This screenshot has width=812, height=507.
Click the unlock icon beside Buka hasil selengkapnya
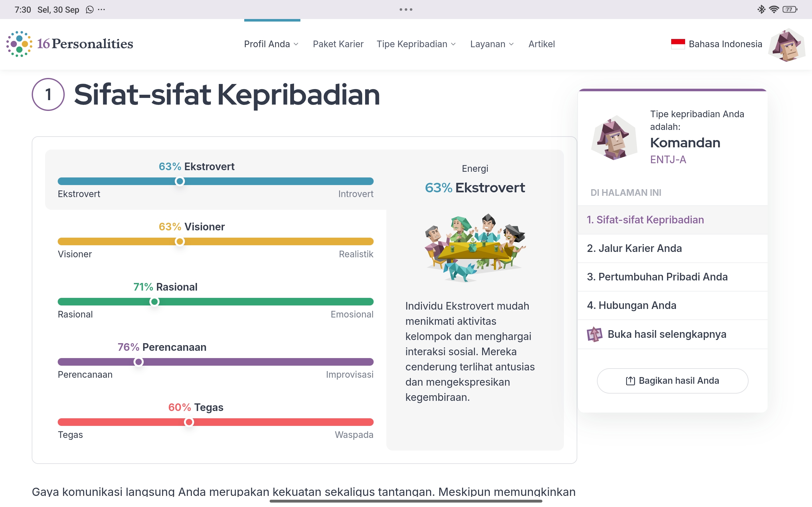coord(594,334)
